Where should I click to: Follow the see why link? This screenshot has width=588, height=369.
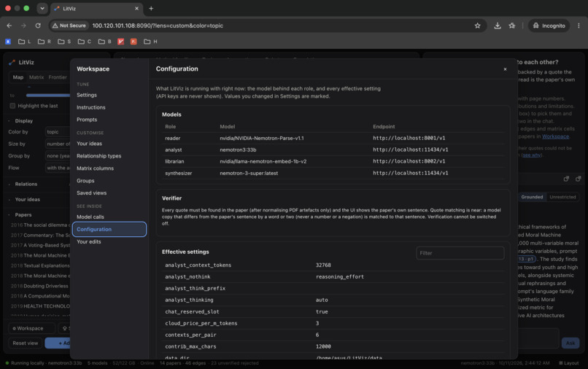pyautogui.click(x=531, y=155)
